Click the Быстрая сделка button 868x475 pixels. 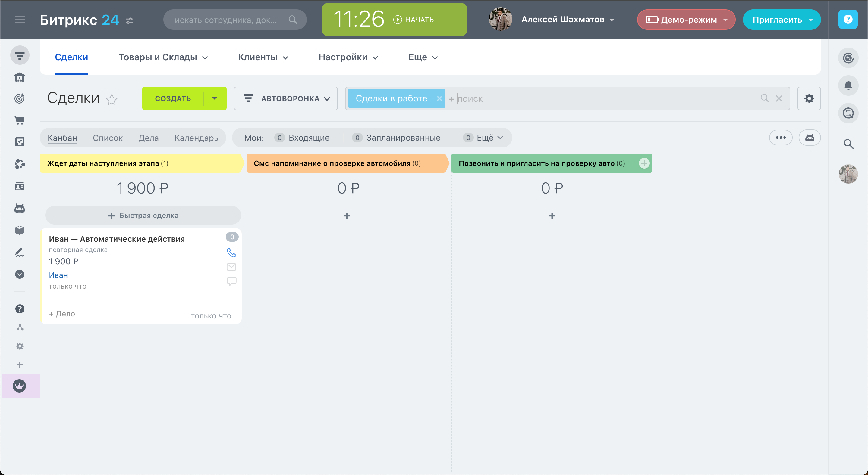(143, 216)
